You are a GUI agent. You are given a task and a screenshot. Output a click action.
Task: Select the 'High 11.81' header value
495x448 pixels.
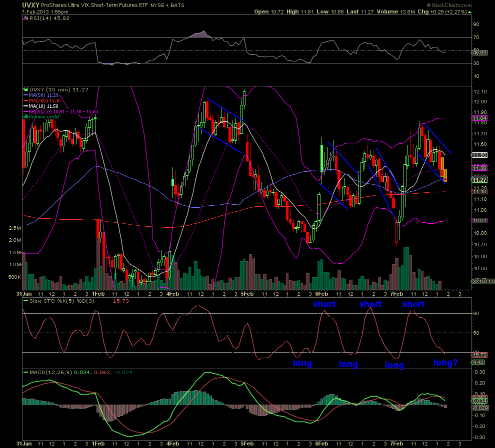[x=300, y=11]
